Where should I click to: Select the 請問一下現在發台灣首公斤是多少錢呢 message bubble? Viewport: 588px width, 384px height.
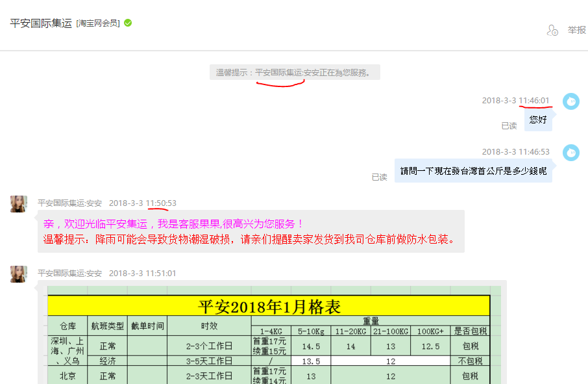473,171
